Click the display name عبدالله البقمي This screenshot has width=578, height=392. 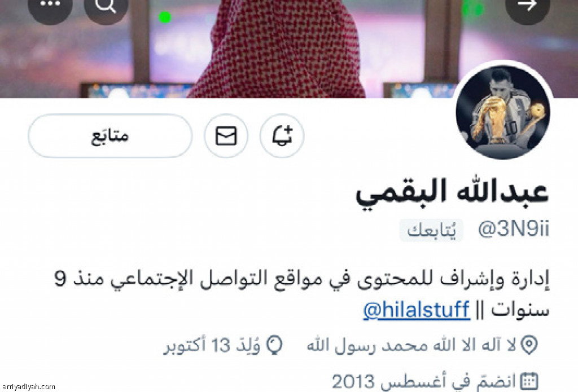(452, 192)
